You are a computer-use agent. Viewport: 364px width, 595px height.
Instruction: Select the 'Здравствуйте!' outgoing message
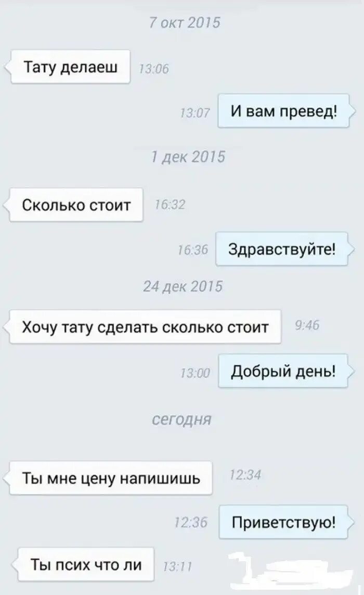pyautogui.click(x=282, y=249)
